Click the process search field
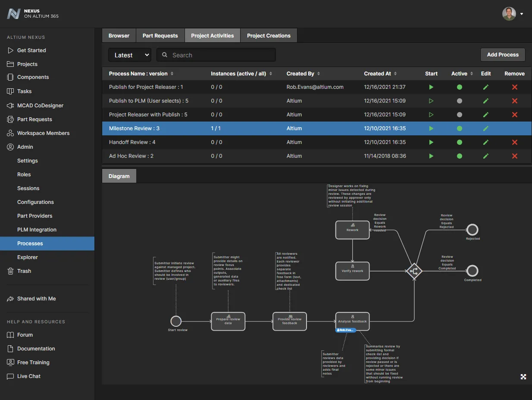This screenshot has width=532, height=400. coord(216,55)
